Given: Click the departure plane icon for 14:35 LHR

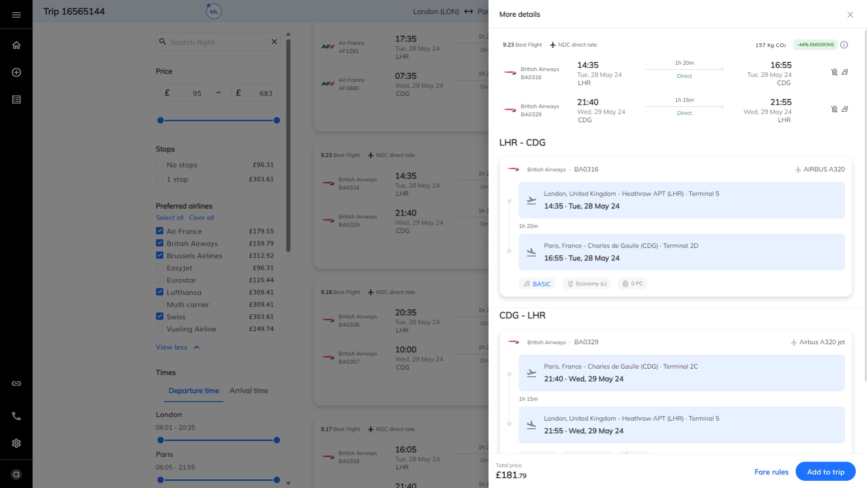Looking at the screenshot, I should (532, 200).
